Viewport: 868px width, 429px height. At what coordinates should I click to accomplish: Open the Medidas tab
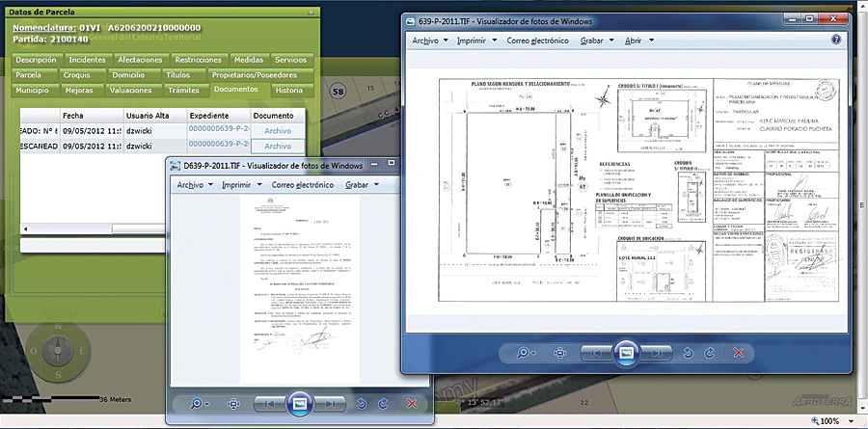249,60
